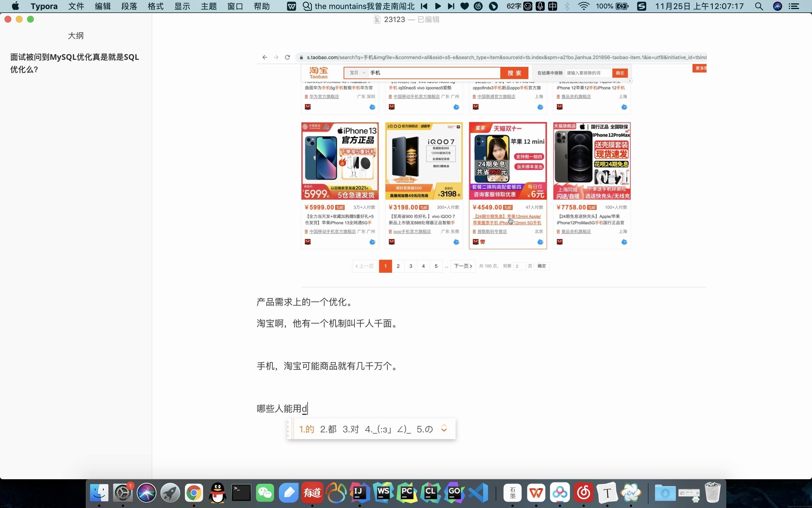Screen dimensions: 812x508
Task: Open Siri from the menu bar
Action: tap(777, 6)
